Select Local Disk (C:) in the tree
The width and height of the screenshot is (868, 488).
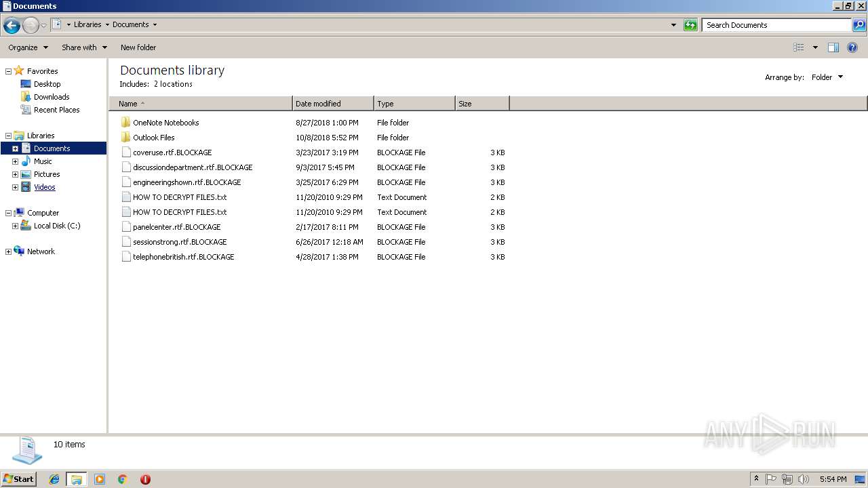point(57,226)
